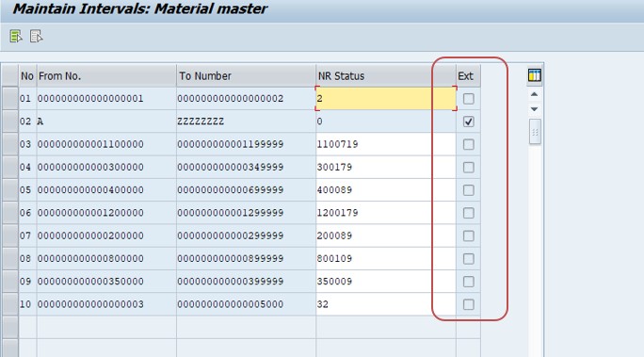Enable the Ext checkbox for row 04

[x=468, y=168]
